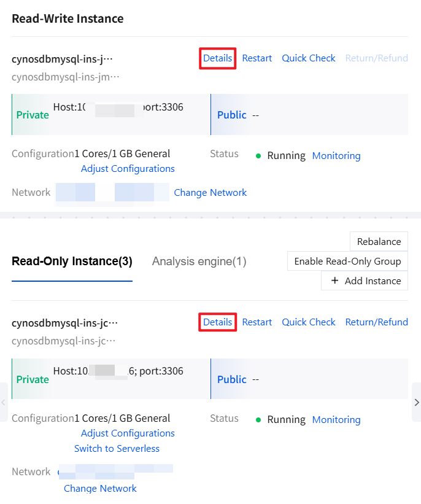Click the left chevron arrow at panel edge

4,402
